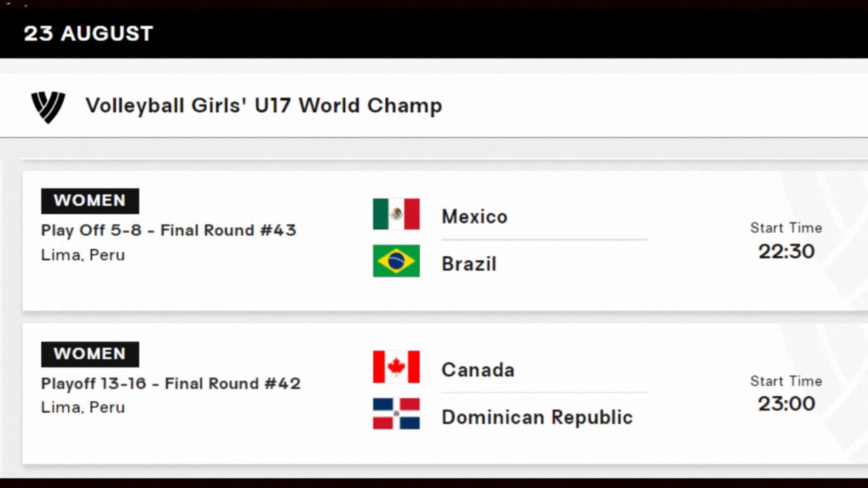Select the Canada team name
The height and width of the screenshot is (488, 868).
pos(478,370)
